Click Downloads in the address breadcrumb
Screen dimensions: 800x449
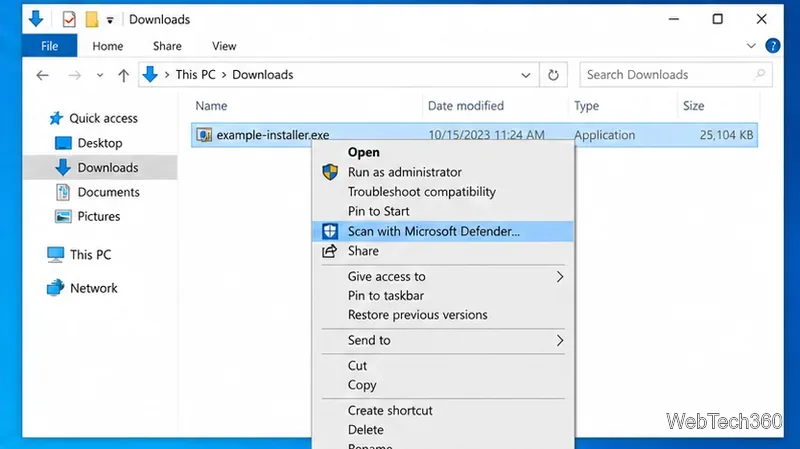click(x=263, y=74)
